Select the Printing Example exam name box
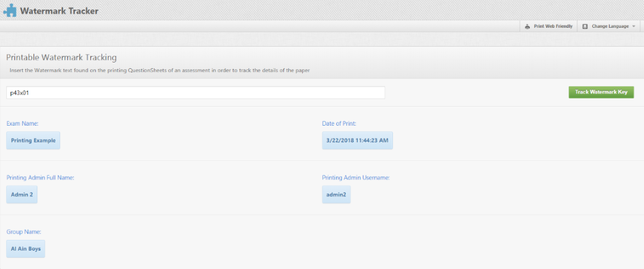Image resolution: width=644 pixels, height=269 pixels. [x=33, y=140]
